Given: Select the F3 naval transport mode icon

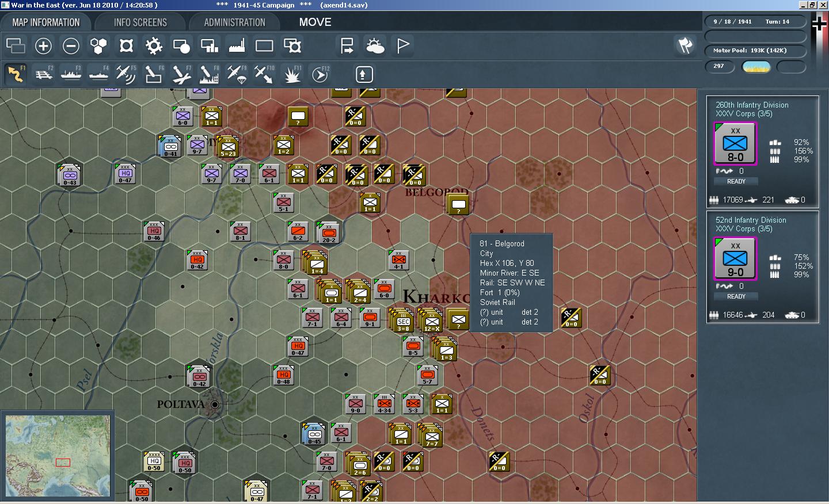Looking at the screenshot, I should [x=71, y=74].
